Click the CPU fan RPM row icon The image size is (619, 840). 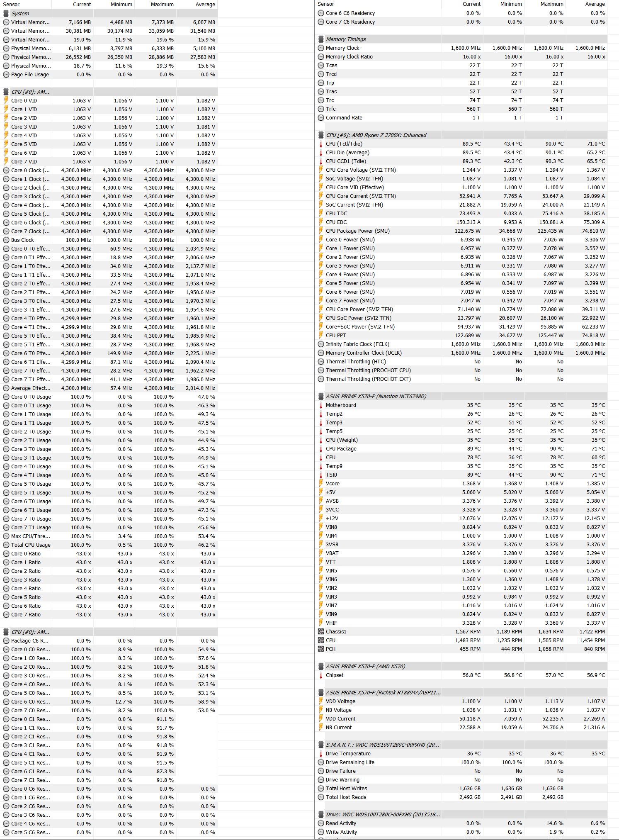(321, 640)
